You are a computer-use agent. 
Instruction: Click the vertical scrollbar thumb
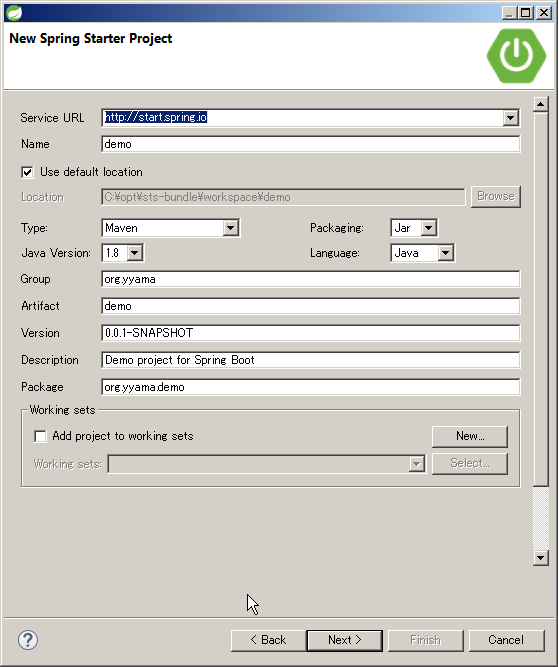[541, 299]
